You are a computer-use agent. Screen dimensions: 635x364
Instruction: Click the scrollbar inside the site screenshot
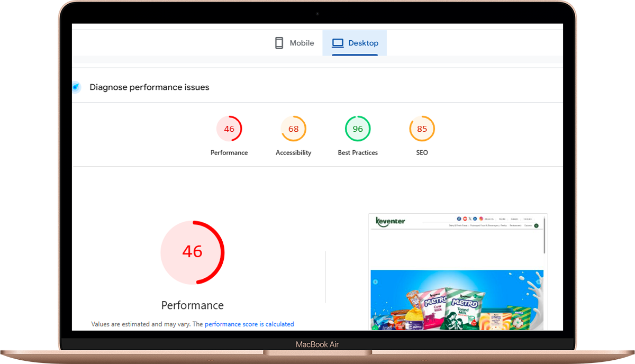545,235
